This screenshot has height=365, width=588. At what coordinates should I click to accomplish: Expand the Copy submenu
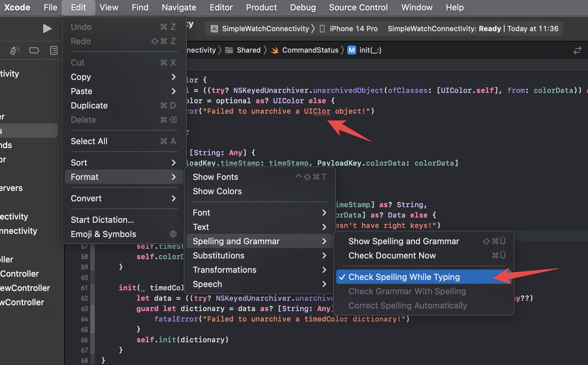coord(124,77)
